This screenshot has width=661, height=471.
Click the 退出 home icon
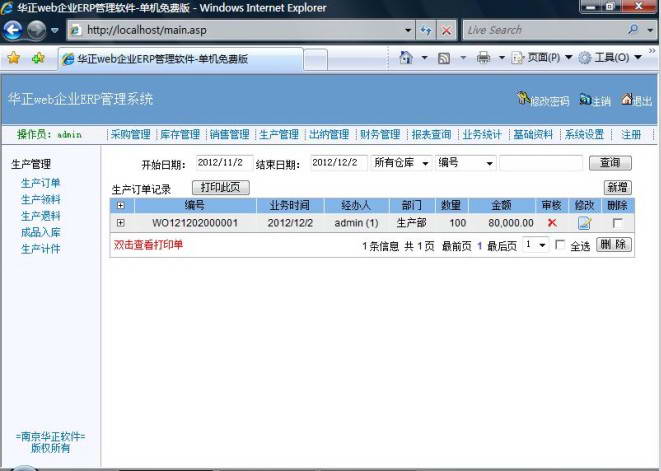pos(627,100)
